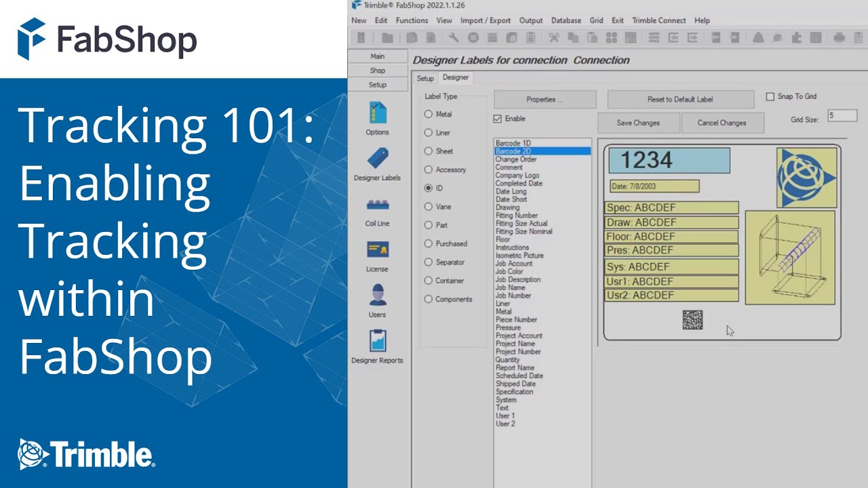
Task: Open the Database menu
Action: (x=566, y=20)
